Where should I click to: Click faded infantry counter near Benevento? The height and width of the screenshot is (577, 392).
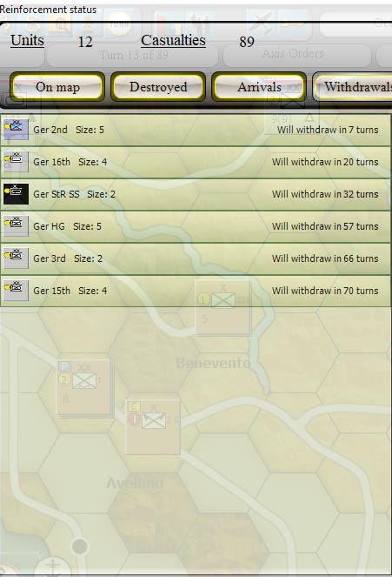click(x=223, y=307)
